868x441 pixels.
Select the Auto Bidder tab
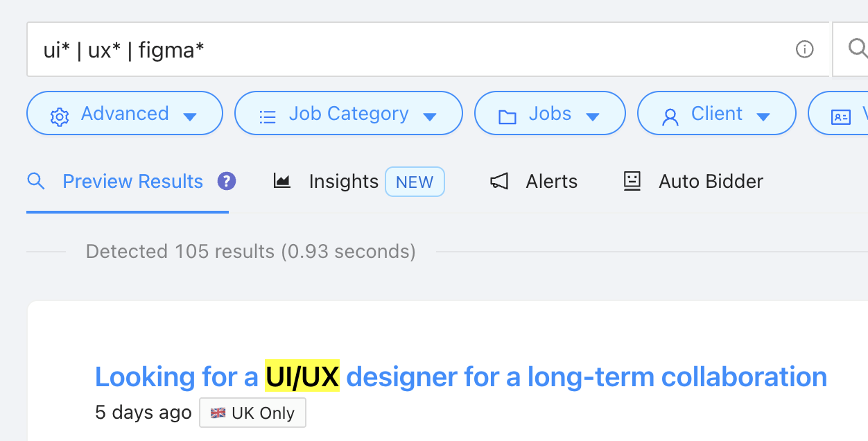pyautogui.click(x=711, y=182)
